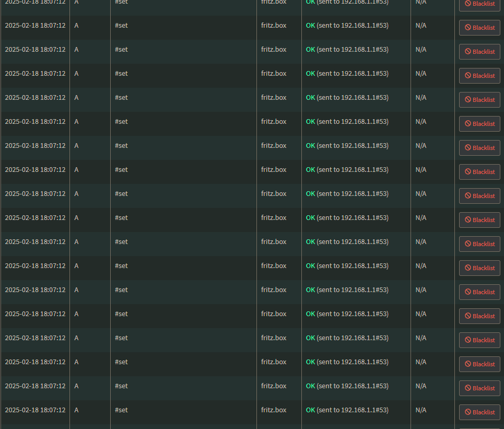
Task: Click the ban icon in the bottom row's Blacklist button
Action: coord(468,412)
